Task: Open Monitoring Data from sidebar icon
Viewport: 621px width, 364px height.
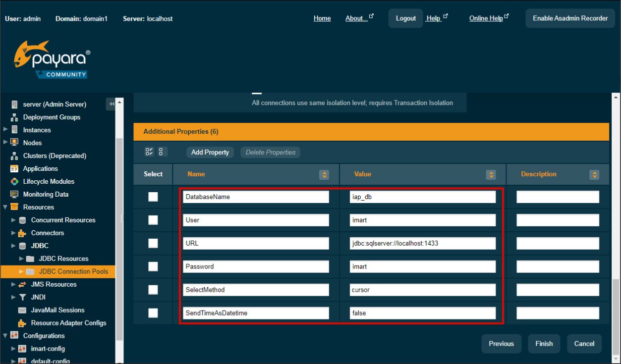Action: (x=14, y=194)
